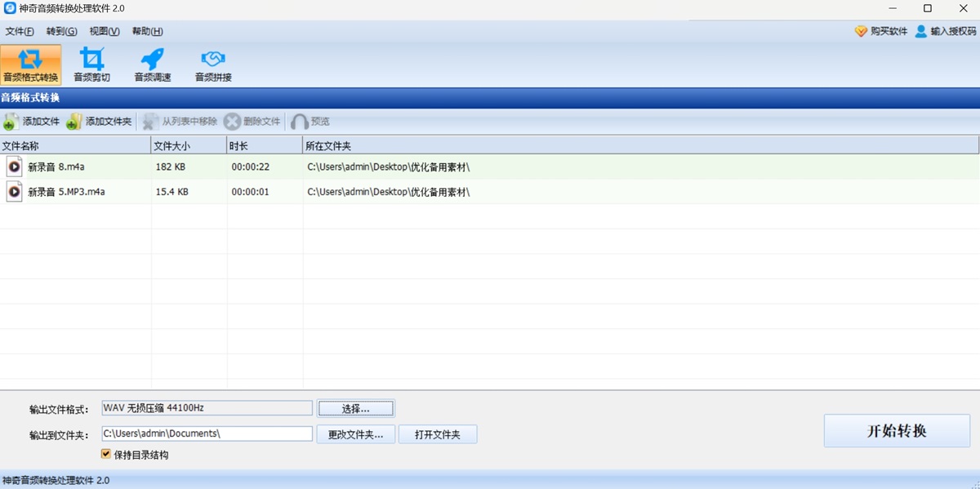The image size is (980, 489).
Task: Click the 182 KB size cell
Action: pyautogui.click(x=171, y=167)
